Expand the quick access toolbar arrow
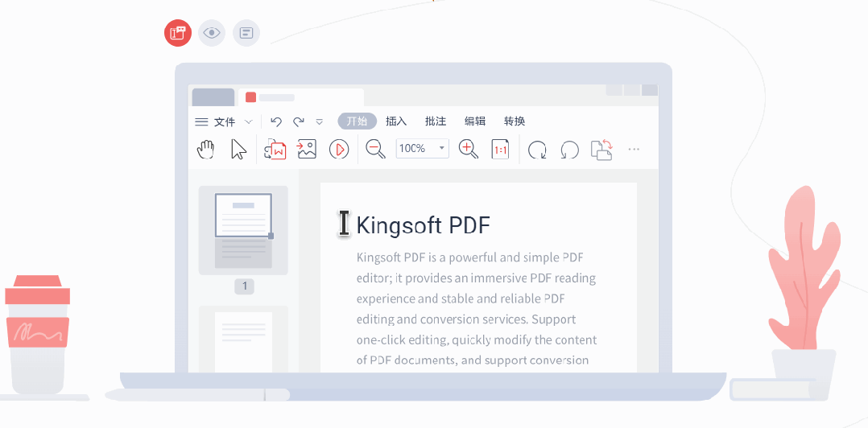The width and height of the screenshot is (868, 428). (320, 121)
